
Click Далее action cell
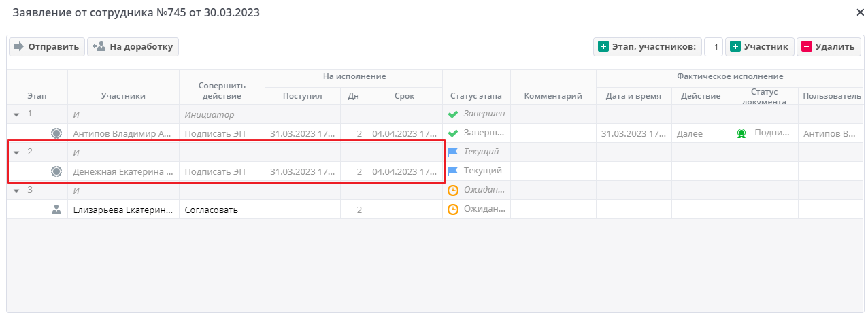[701, 133]
